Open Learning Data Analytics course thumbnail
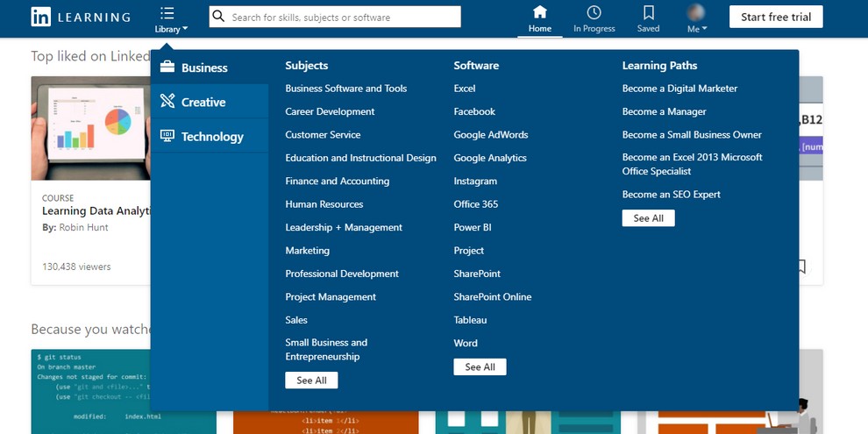Image resolution: width=868 pixels, height=434 pixels. (x=91, y=128)
